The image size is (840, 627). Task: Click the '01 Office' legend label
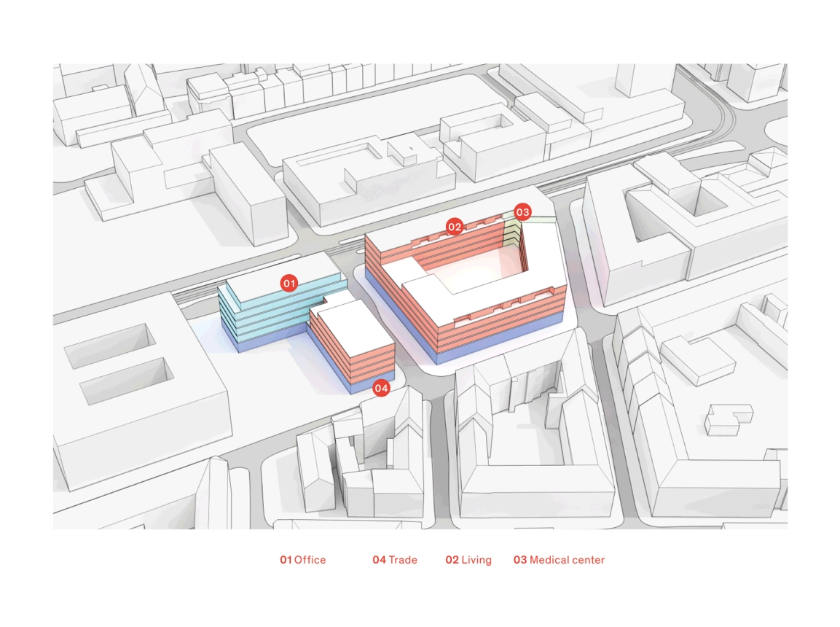coord(303,560)
